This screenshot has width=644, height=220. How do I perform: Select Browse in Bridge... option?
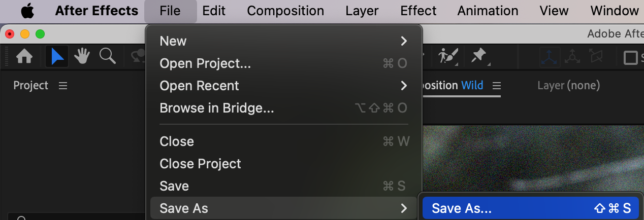click(x=217, y=108)
